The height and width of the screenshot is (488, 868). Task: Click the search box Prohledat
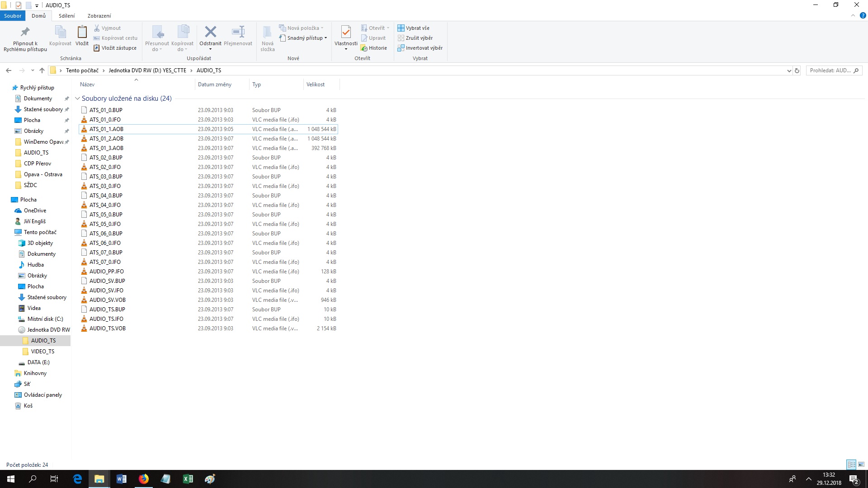[834, 70]
